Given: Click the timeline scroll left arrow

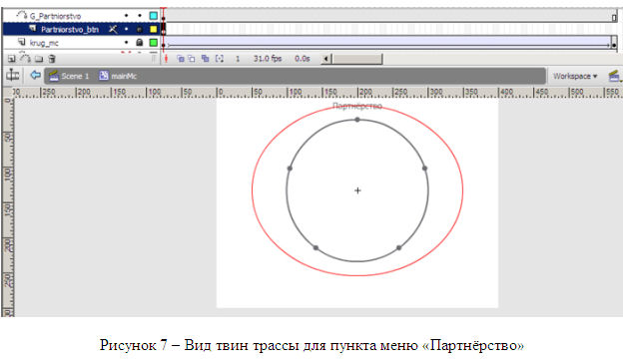Looking at the screenshot, I should click(x=325, y=59).
